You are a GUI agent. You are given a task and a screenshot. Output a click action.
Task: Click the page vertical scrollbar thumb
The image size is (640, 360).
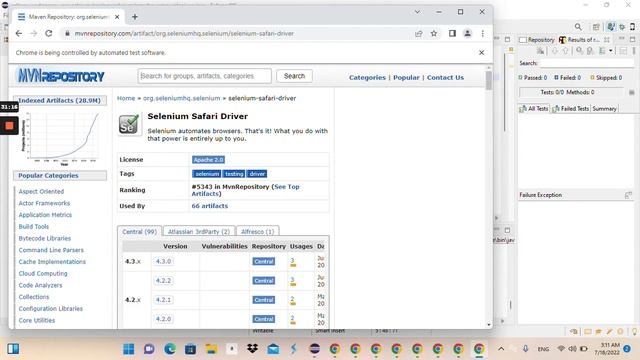pyautogui.click(x=489, y=80)
